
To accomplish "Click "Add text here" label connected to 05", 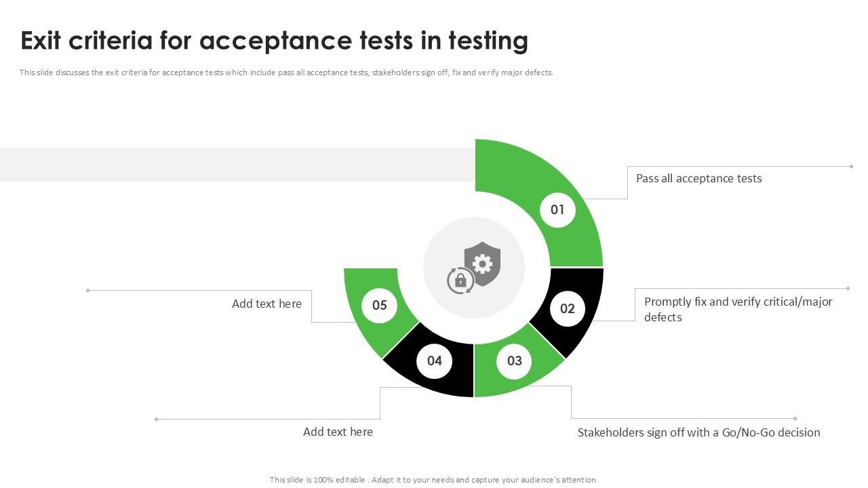I will [267, 304].
